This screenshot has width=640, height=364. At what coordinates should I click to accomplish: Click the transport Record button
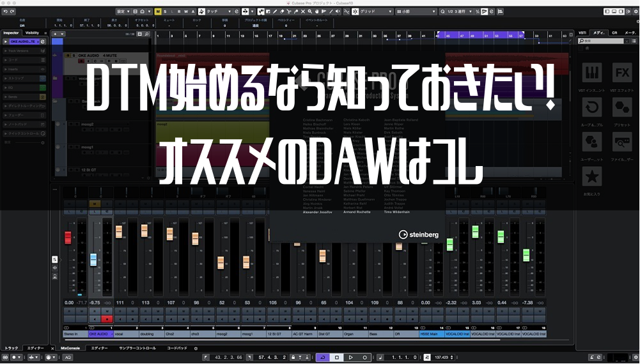tap(364, 358)
